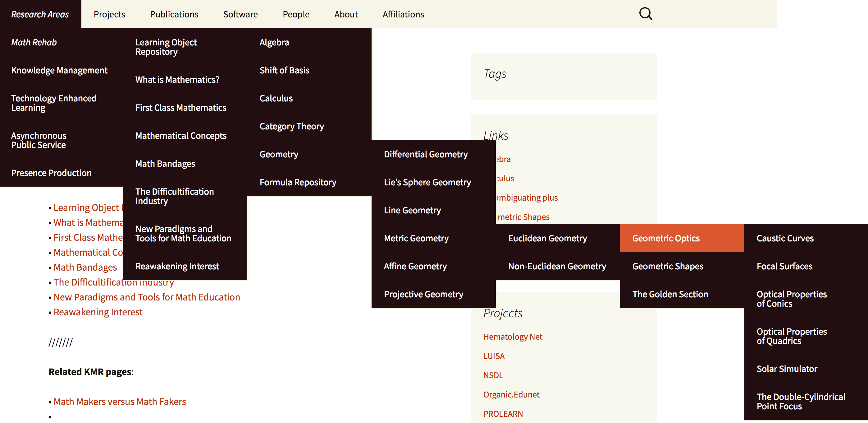Open Math Makers versus Math Fakers link

tap(120, 402)
